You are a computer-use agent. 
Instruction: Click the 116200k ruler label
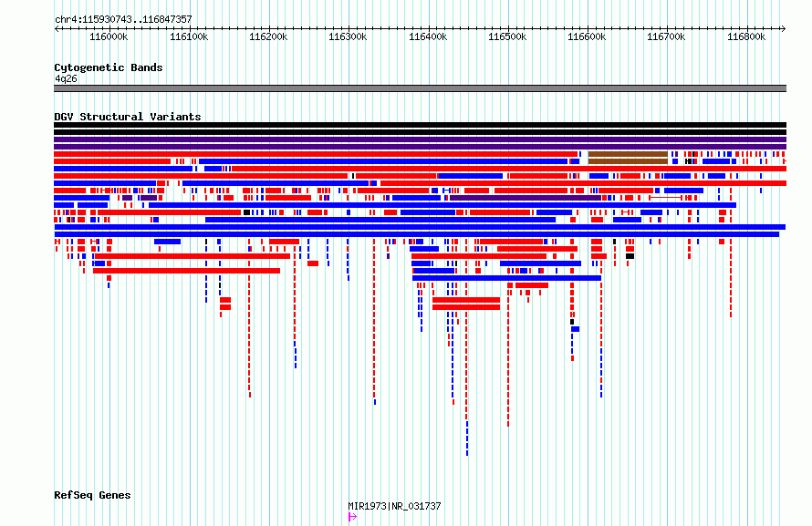point(268,36)
